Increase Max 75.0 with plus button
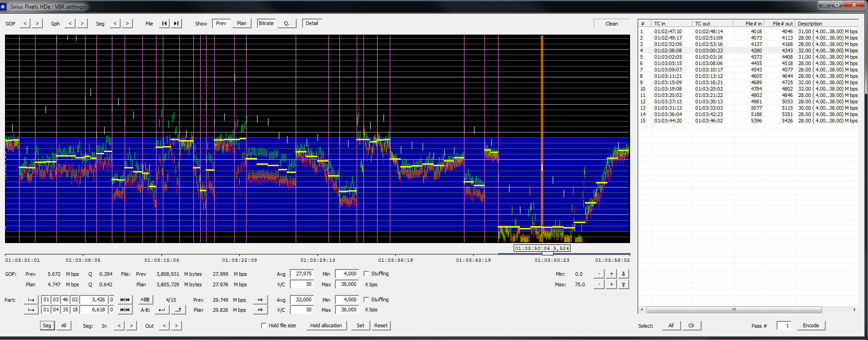The image size is (868, 340). [611, 284]
